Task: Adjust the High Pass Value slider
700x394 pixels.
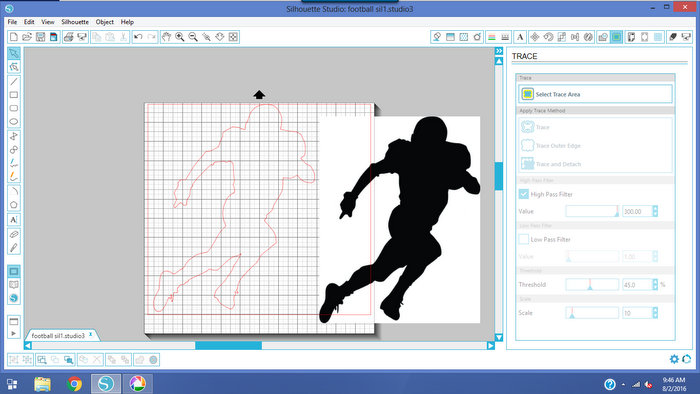Action: [x=592, y=211]
